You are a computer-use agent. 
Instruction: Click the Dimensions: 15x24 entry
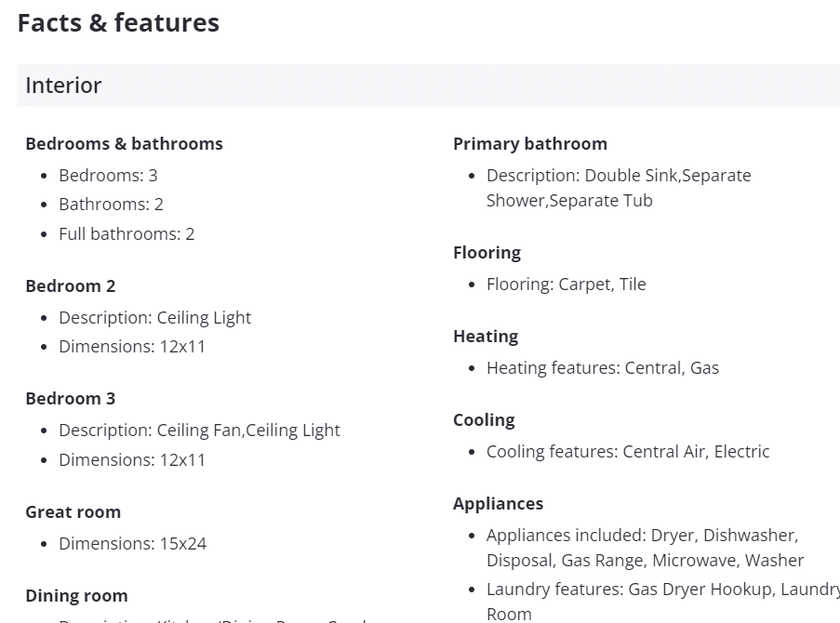(x=132, y=543)
